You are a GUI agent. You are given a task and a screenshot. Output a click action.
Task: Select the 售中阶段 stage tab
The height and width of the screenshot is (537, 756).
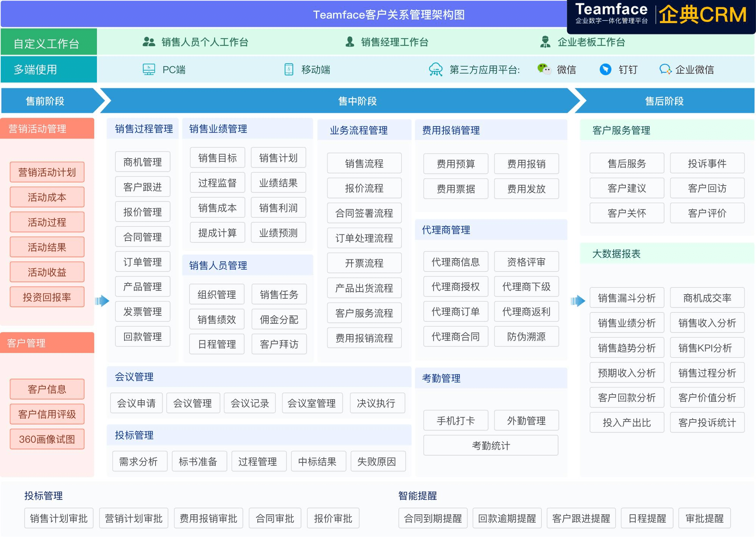[340, 101]
